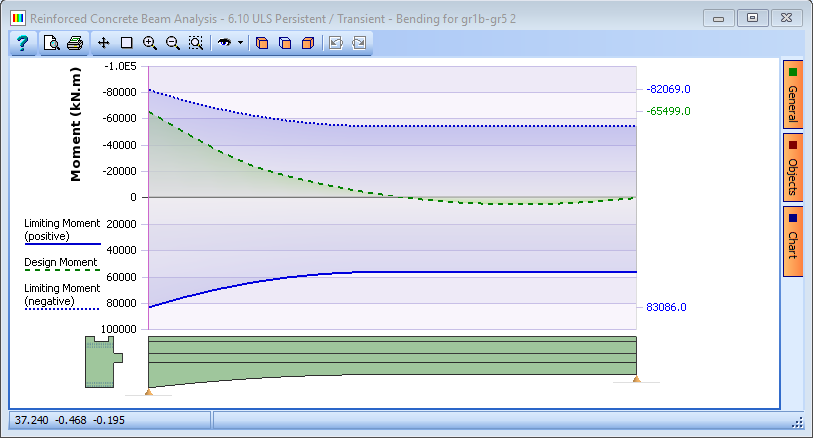The height and width of the screenshot is (438, 813).
Task: Zoom to fit extents
Action: click(195, 43)
